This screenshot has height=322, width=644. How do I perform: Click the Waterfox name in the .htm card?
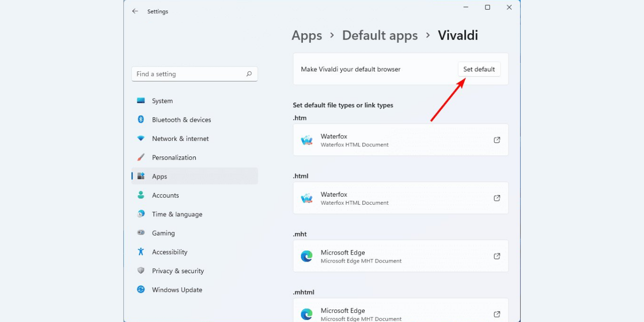coord(334,136)
